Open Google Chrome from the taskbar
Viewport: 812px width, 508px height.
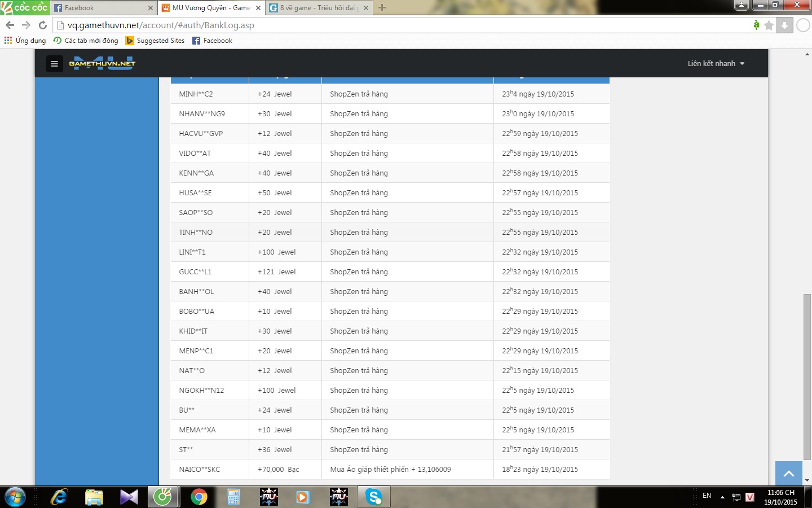[x=198, y=497]
